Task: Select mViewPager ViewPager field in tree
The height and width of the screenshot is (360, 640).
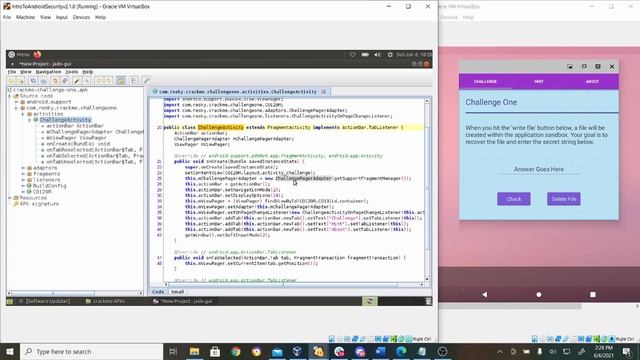Action: (76, 138)
